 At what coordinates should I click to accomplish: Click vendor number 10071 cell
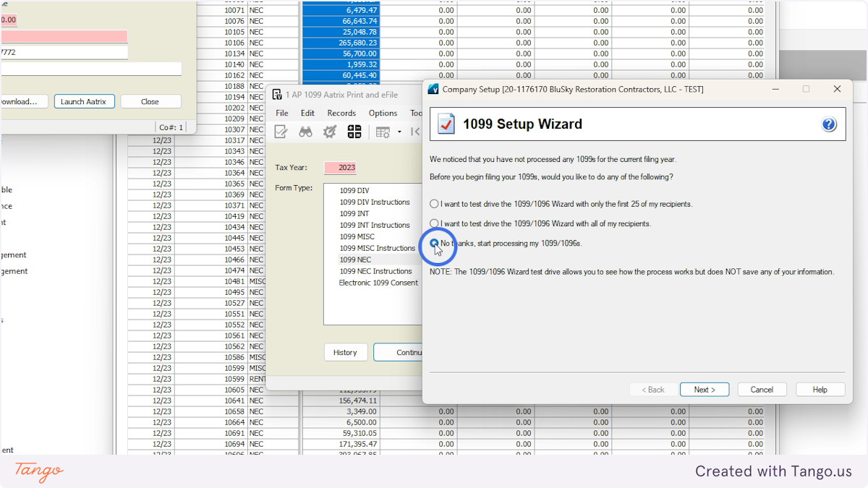click(x=210, y=11)
